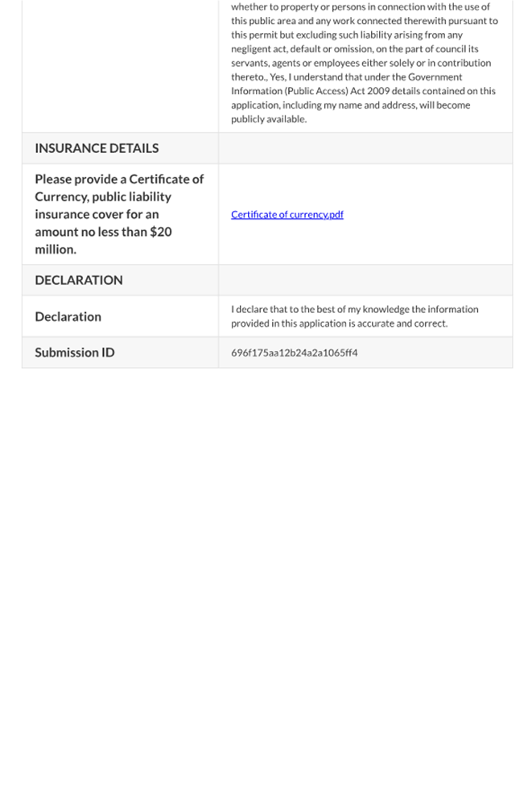Open the Certificate of currency.pdf link
The height and width of the screenshot is (787, 532).
pyautogui.click(x=287, y=215)
